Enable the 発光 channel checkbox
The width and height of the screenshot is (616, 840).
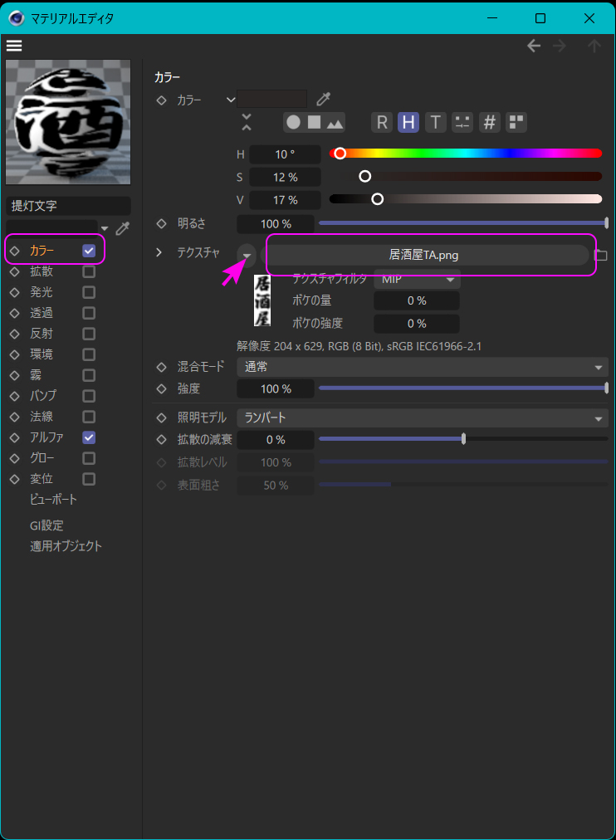(x=89, y=292)
